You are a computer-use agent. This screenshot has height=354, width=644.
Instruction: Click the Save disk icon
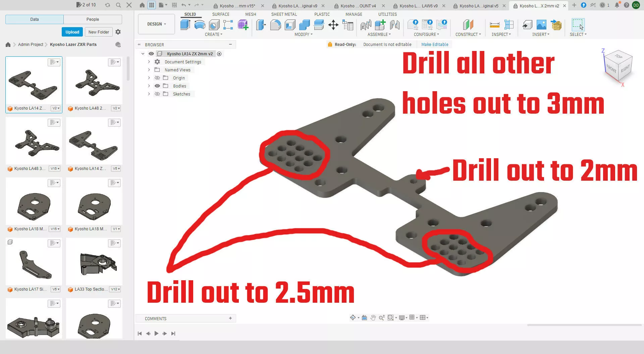click(174, 5)
